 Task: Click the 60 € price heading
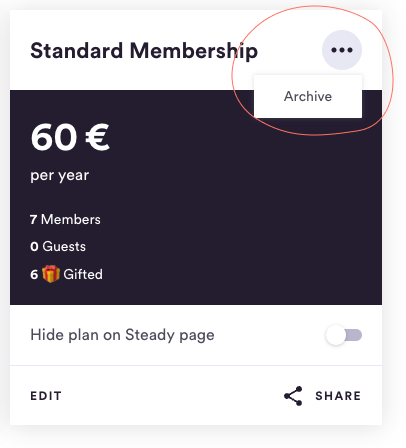(70, 137)
